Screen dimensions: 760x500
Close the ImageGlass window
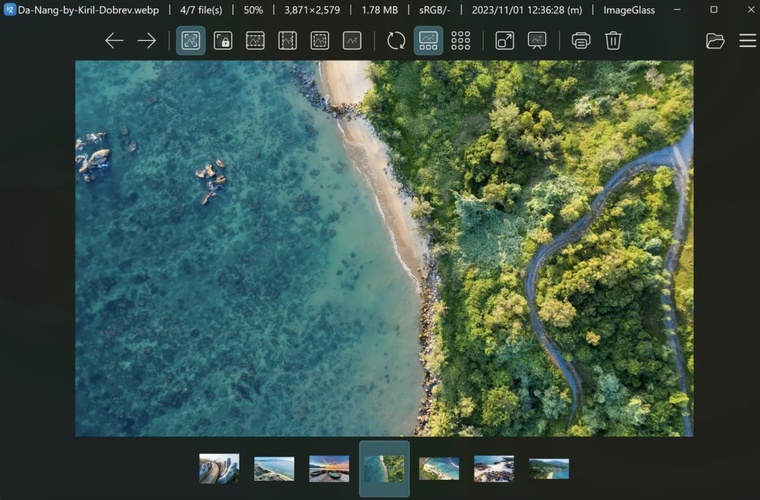pyautogui.click(x=751, y=9)
